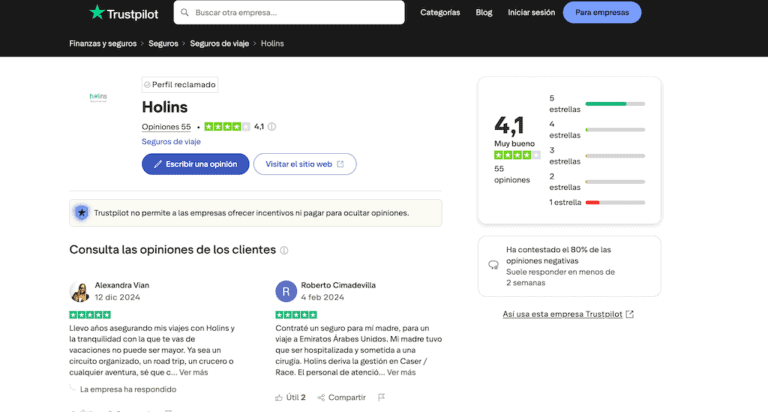768x412 pixels.
Task: Click the info icon beside 4,1 rating
Action: pyautogui.click(x=272, y=127)
